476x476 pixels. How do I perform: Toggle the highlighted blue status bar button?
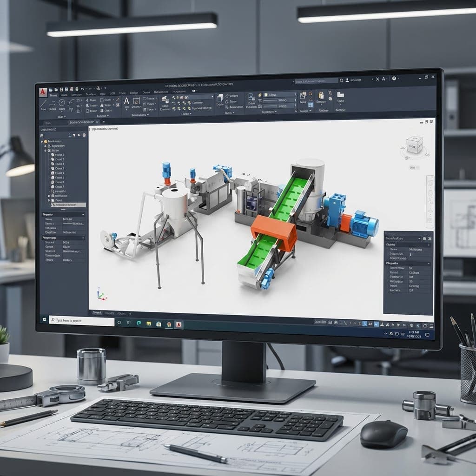[365, 323]
